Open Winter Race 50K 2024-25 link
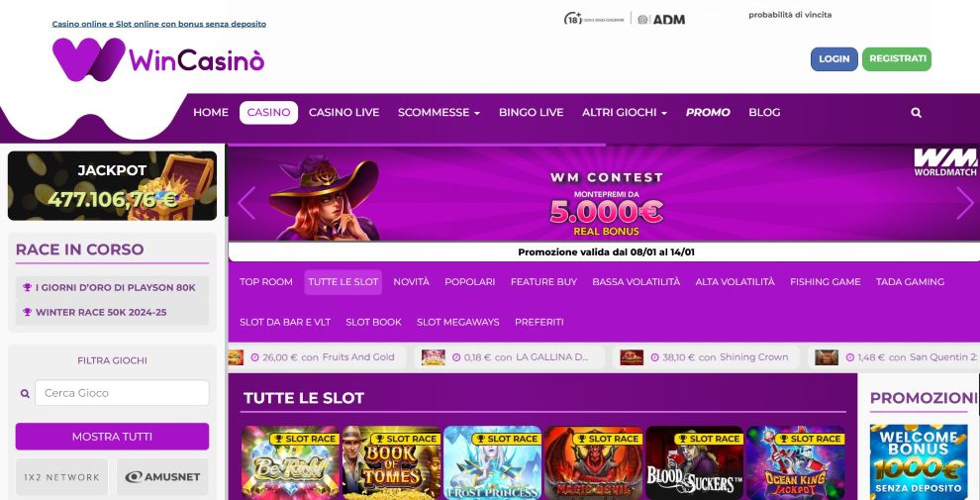This screenshot has width=980, height=500. [101, 312]
